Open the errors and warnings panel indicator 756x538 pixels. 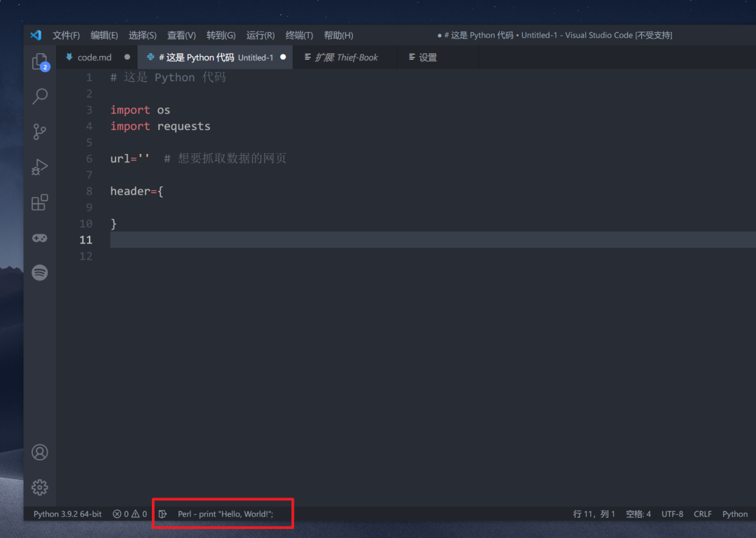(129, 513)
